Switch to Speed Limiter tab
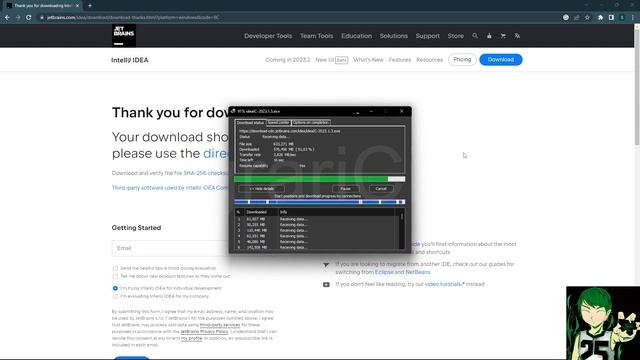640x360 pixels. 278,122
